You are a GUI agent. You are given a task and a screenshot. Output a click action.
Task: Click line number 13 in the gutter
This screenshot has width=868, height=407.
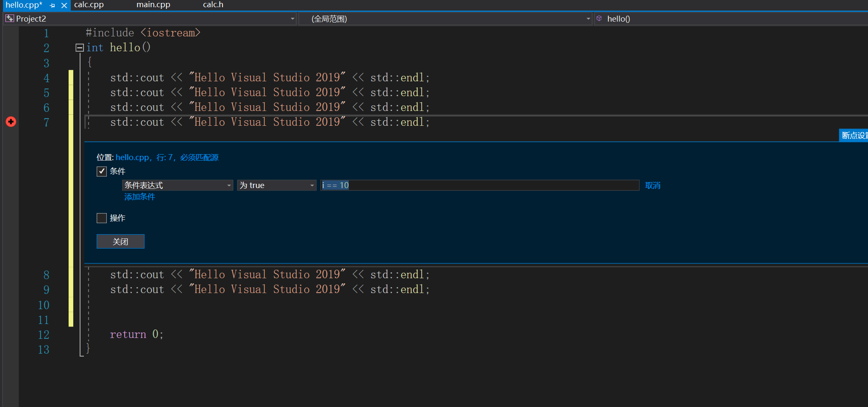tap(44, 349)
